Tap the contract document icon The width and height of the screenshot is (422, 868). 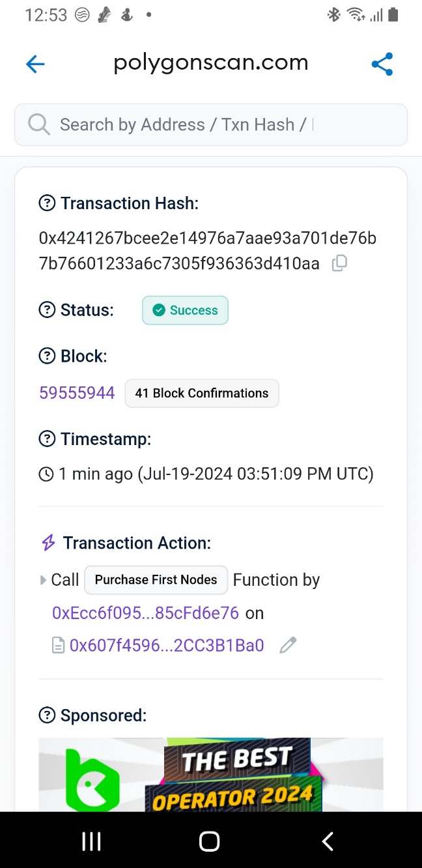[x=59, y=645]
